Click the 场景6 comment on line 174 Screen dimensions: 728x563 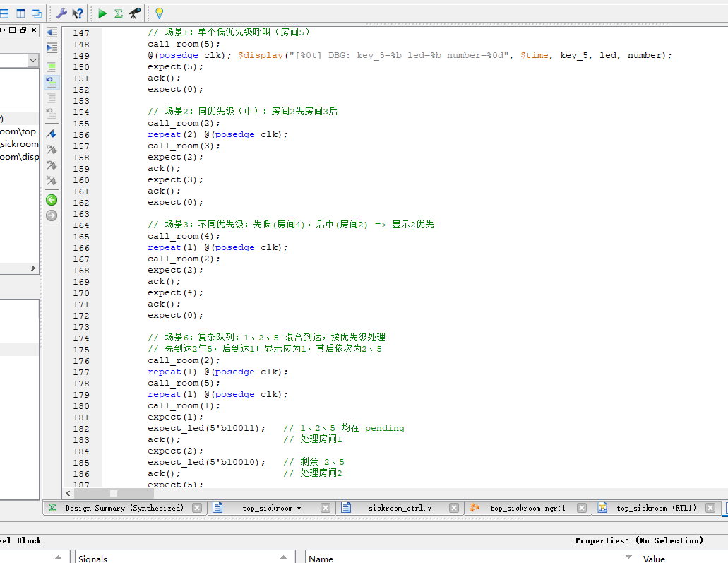coord(266,337)
